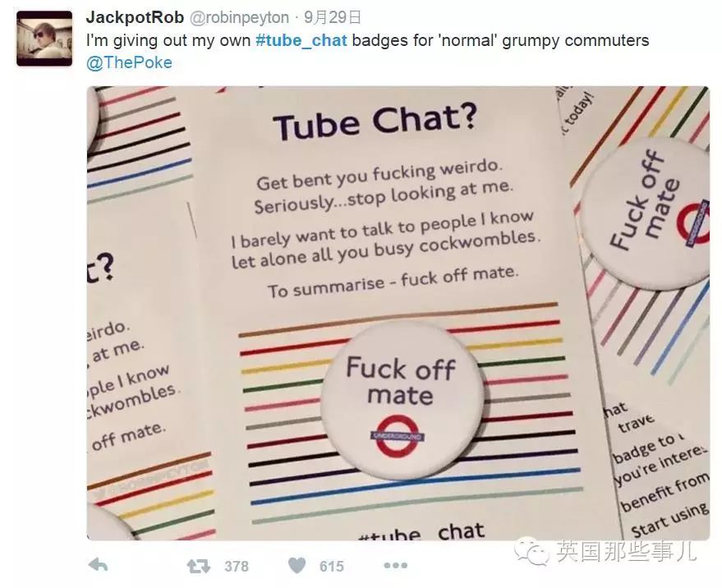Click the Underground roundel on center badge
Viewport: 722px width, 588px height.
click(x=398, y=436)
